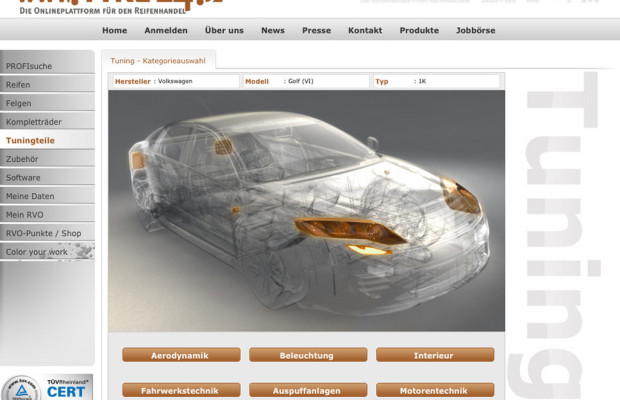Click the Motorentechnik category button
620x400 pixels.
tap(435, 391)
